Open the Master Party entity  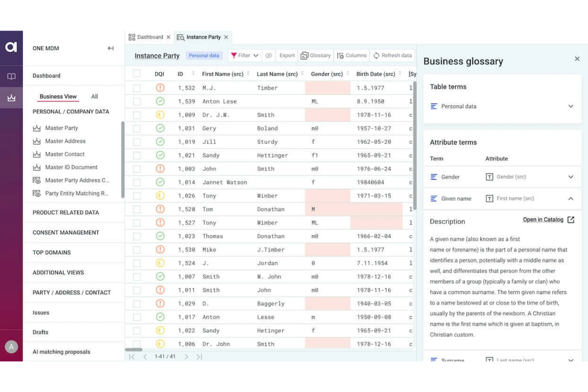pos(62,128)
